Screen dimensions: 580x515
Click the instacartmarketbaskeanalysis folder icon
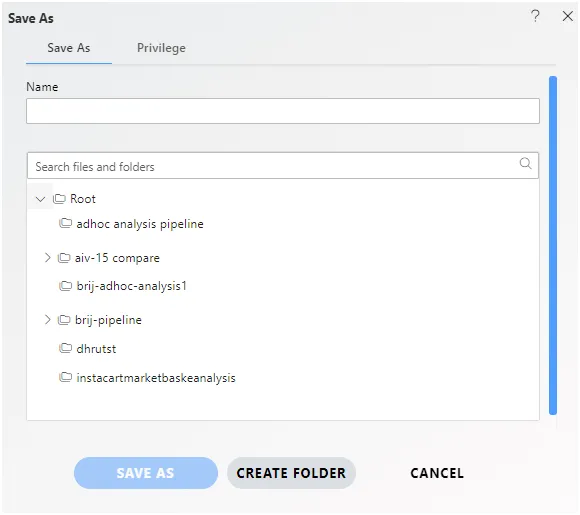[x=65, y=377]
